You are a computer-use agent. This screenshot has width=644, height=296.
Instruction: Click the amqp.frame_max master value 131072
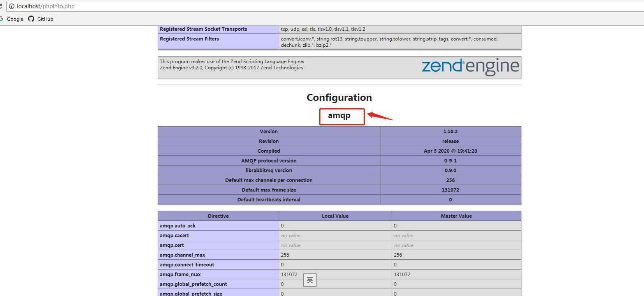pos(402,274)
